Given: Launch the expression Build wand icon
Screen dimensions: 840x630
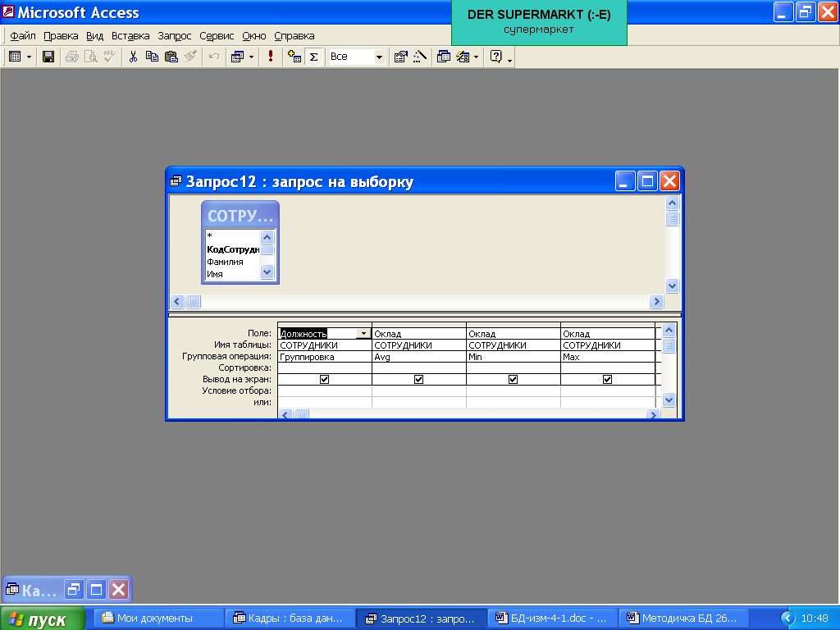Looking at the screenshot, I should [x=420, y=57].
